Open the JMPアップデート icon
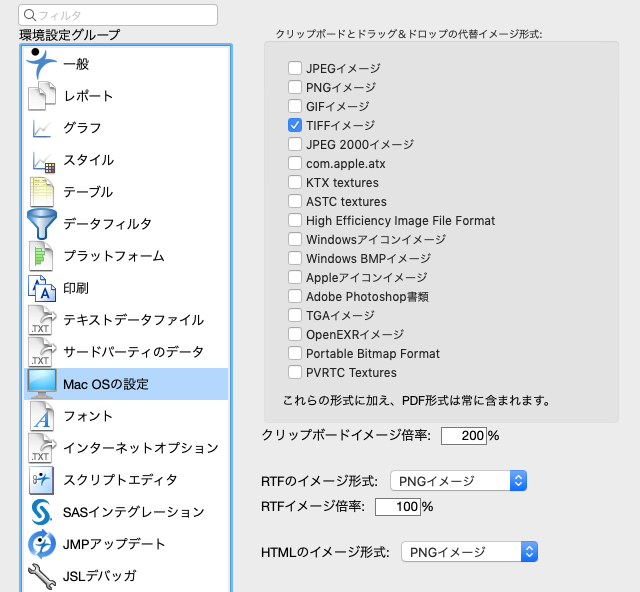The height and width of the screenshot is (592, 640). click(x=42, y=544)
